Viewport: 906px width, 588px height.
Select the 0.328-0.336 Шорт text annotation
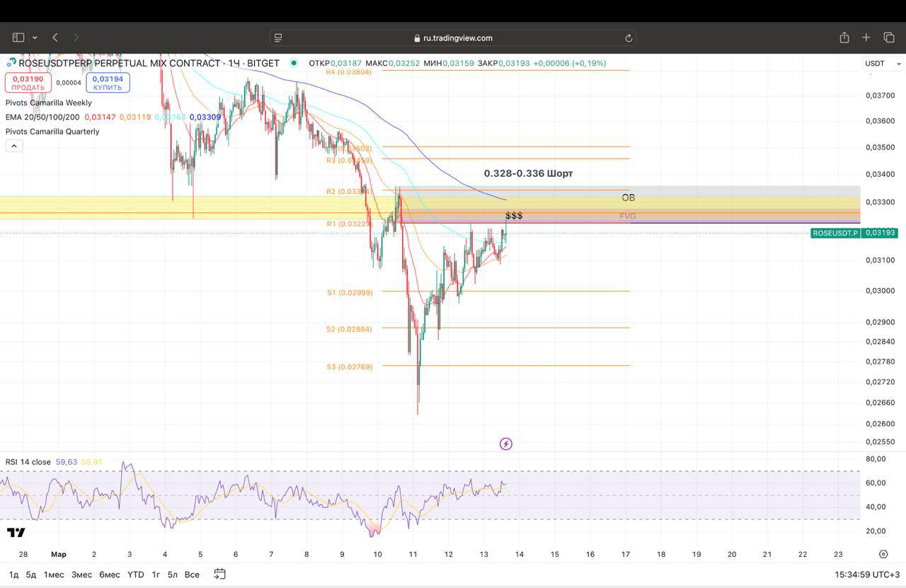click(528, 173)
